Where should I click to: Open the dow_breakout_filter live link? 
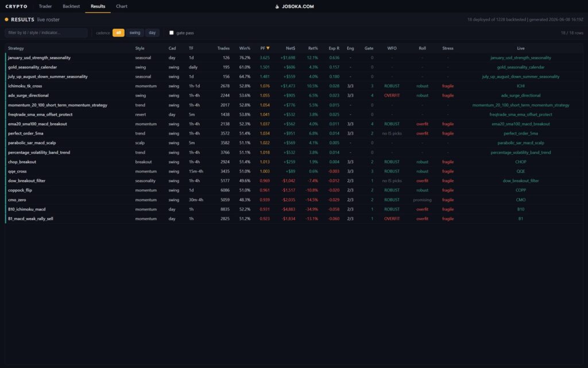[520, 181]
